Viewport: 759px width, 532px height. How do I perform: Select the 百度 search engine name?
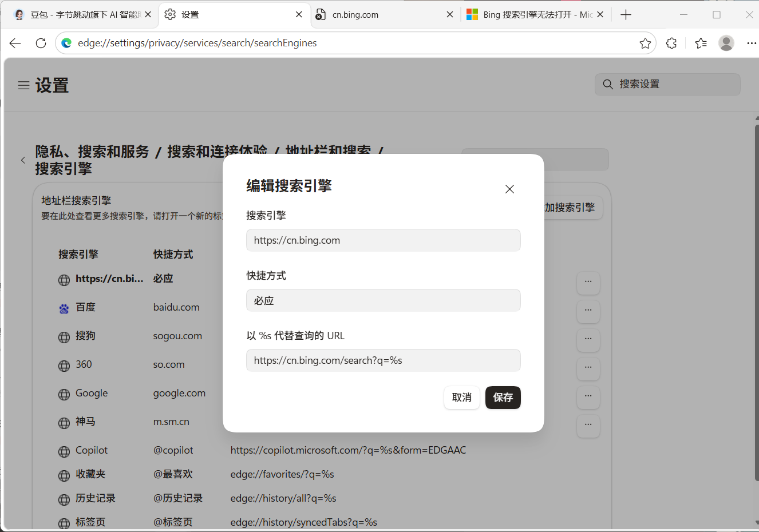tap(85, 307)
